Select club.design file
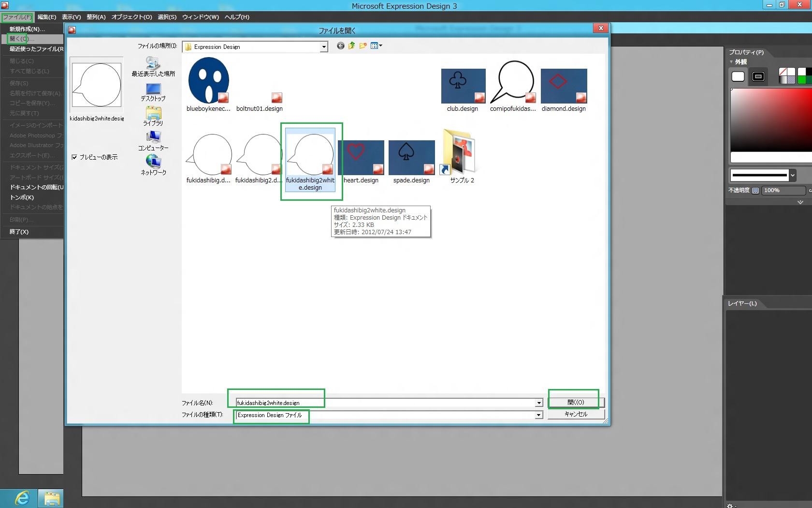The height and width of the screenshot is (508, 812). [x=463, y=90]
